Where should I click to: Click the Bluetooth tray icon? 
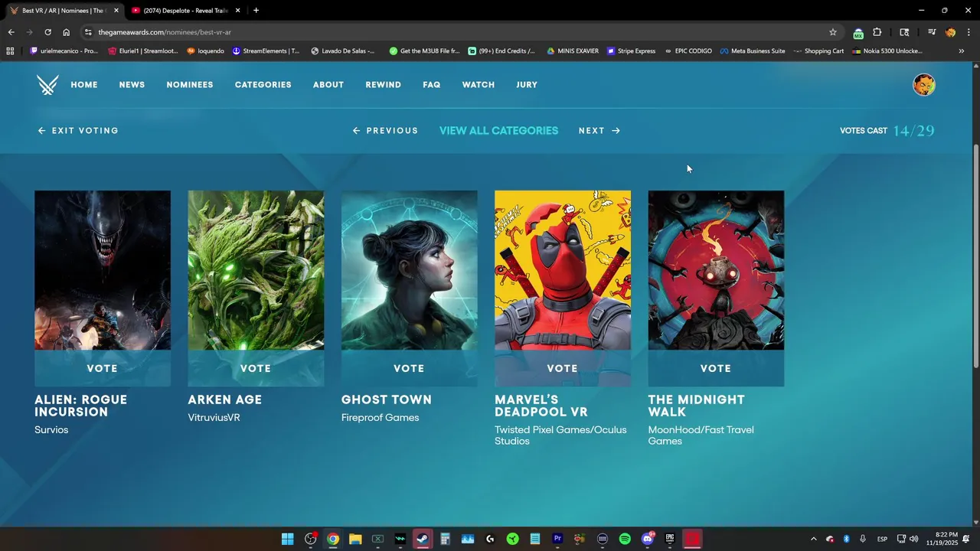(846, 539)
